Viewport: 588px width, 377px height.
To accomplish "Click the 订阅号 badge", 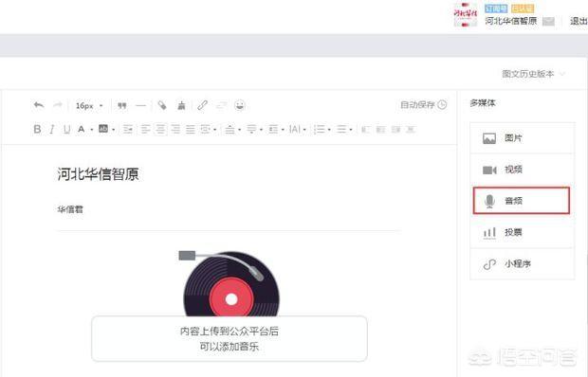I will tap(496, 9).
